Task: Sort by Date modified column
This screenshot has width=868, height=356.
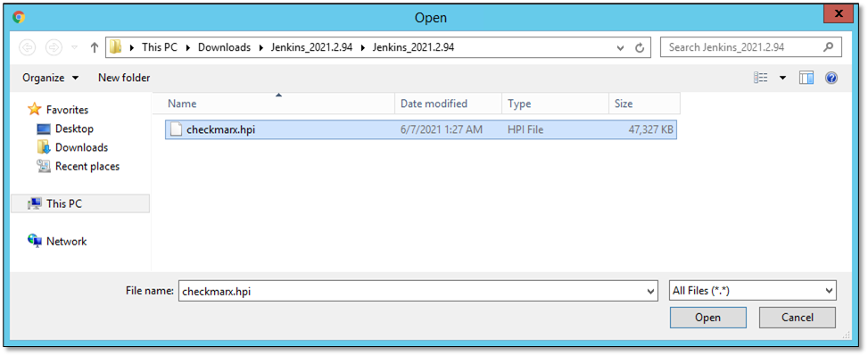Action: [449, 103]
